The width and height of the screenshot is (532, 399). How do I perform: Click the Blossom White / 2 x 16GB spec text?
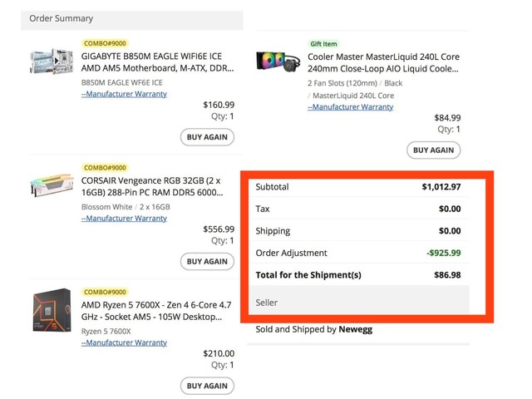[x=126, y=207]
